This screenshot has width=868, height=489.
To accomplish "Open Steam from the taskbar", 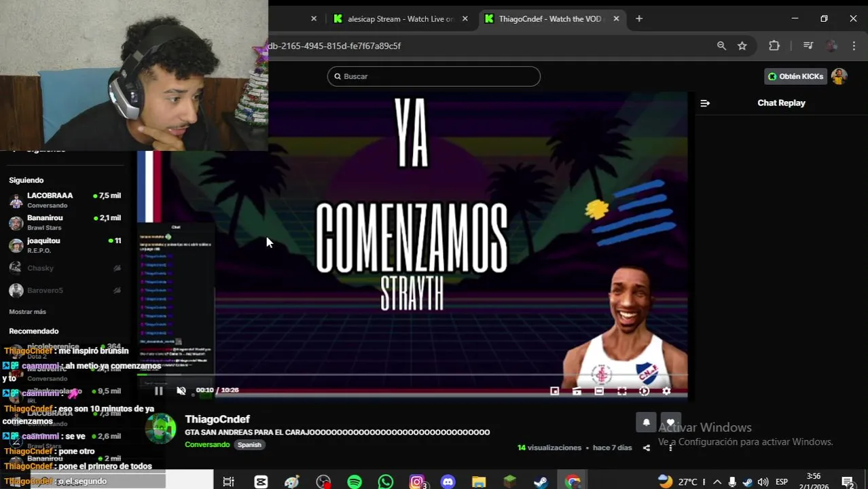I will coord(541,482).
